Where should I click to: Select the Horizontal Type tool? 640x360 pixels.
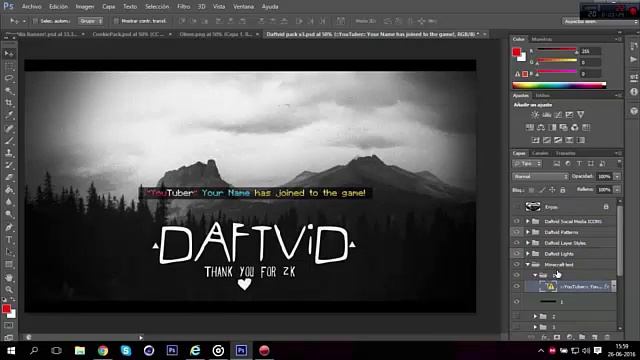[x=9, y=240]
